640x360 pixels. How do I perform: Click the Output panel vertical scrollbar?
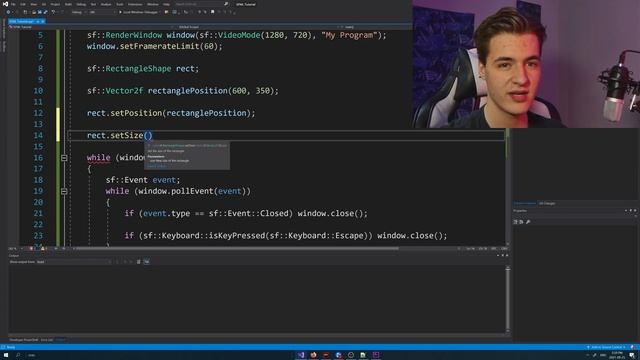pyautogui.click(x=508, y=299)
